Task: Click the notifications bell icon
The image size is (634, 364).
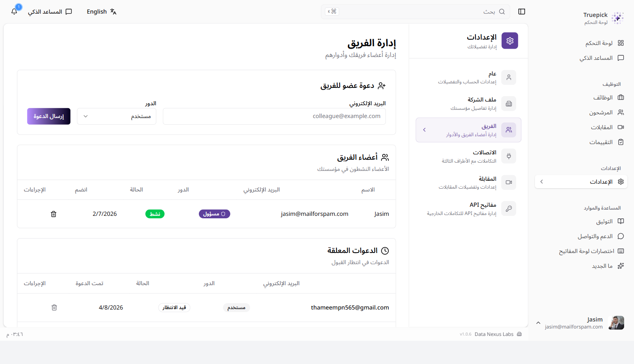Action: (x=14, y=12)
